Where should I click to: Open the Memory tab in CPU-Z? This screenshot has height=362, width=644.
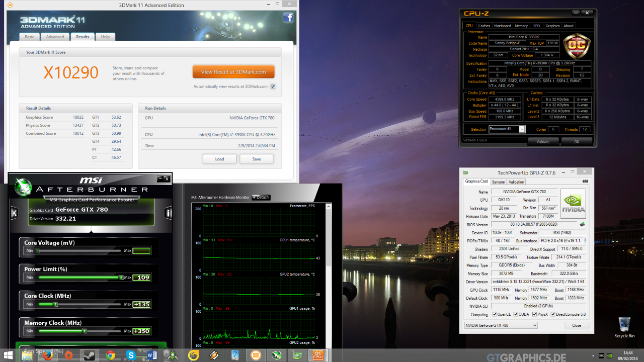(521, 26)
